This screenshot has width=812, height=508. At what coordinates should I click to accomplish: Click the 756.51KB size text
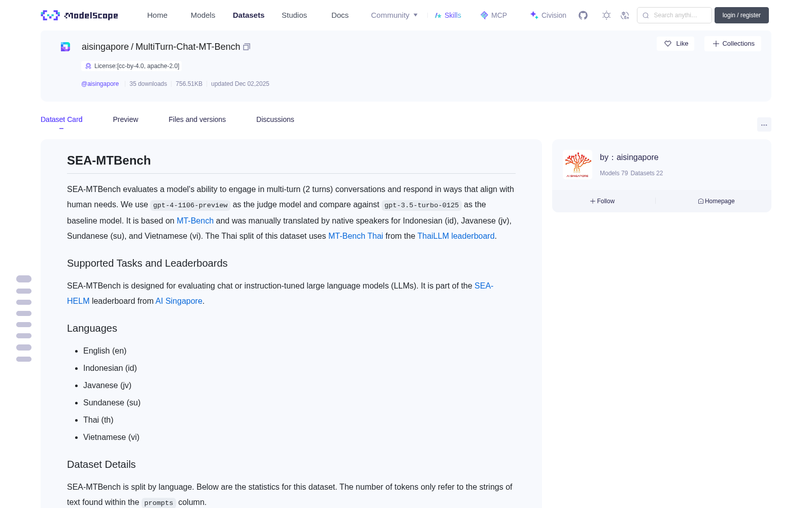pyautogui.click(x=189, y=84)
